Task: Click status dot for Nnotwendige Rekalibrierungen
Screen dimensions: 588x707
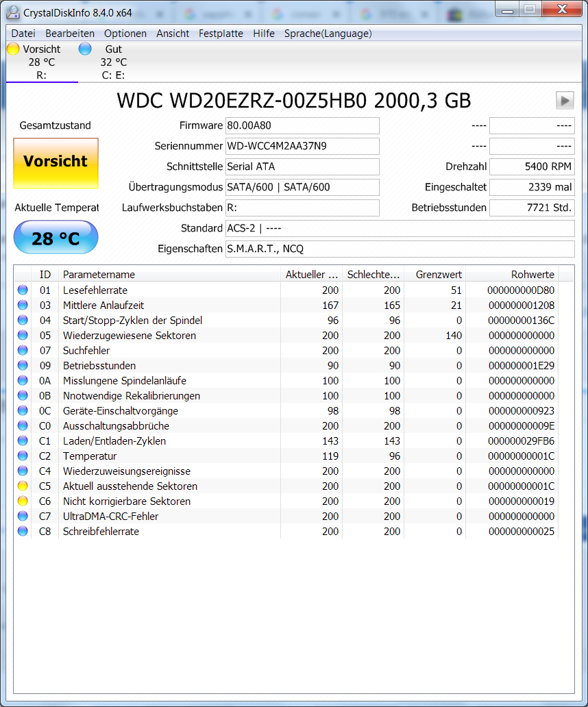Action: 23,395
